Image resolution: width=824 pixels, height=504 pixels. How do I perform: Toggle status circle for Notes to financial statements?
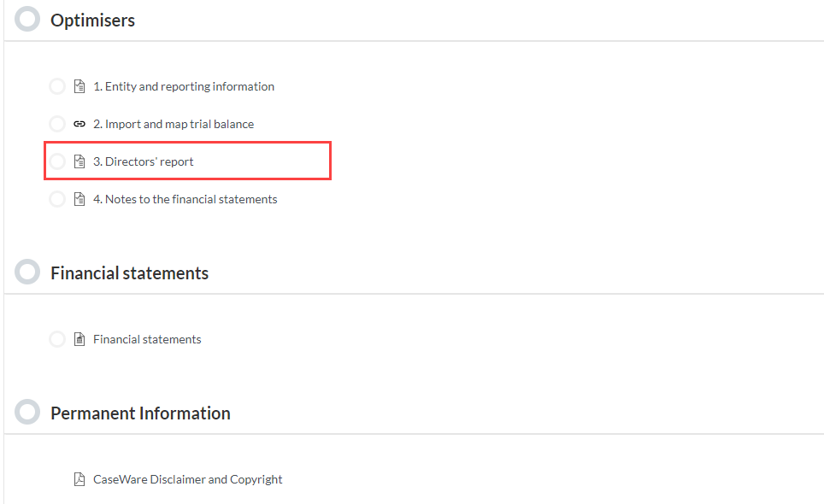click(x=56, y=199)
